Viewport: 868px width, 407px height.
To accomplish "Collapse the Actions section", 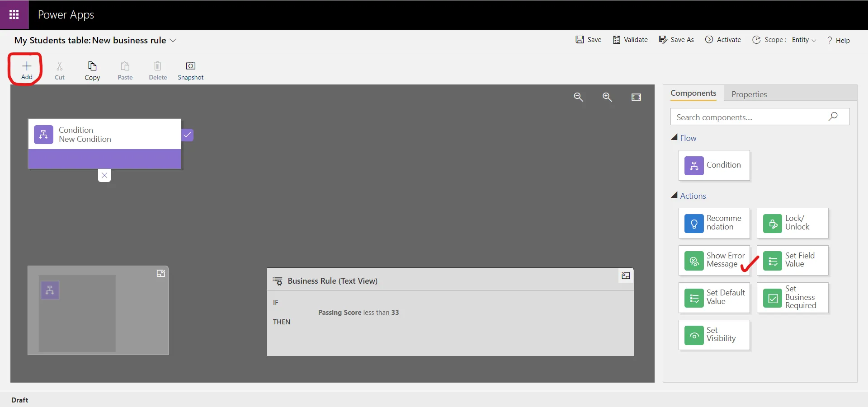I will [675, 196].
